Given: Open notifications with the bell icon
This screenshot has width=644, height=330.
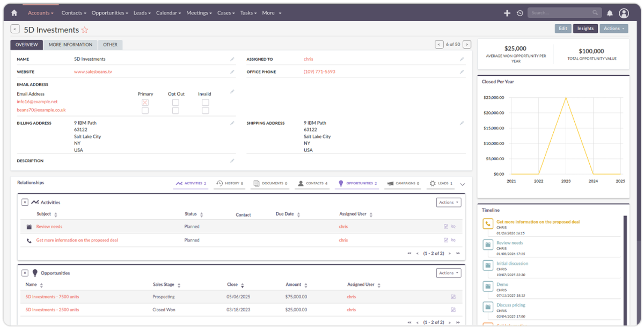Looking at the screenshot, I should click(x=611, y=12).
